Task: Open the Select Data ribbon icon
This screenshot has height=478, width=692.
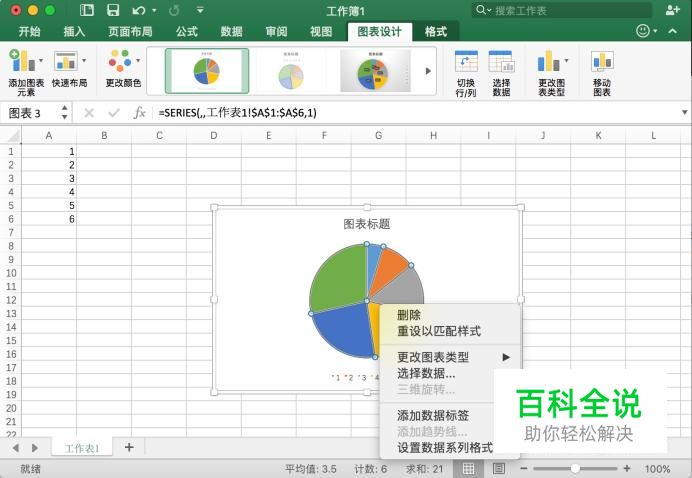Action: point(501,62)
